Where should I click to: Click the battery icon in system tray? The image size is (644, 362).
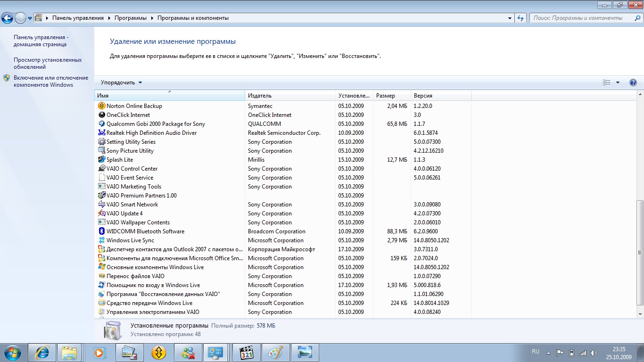click(x=571, y=353)
